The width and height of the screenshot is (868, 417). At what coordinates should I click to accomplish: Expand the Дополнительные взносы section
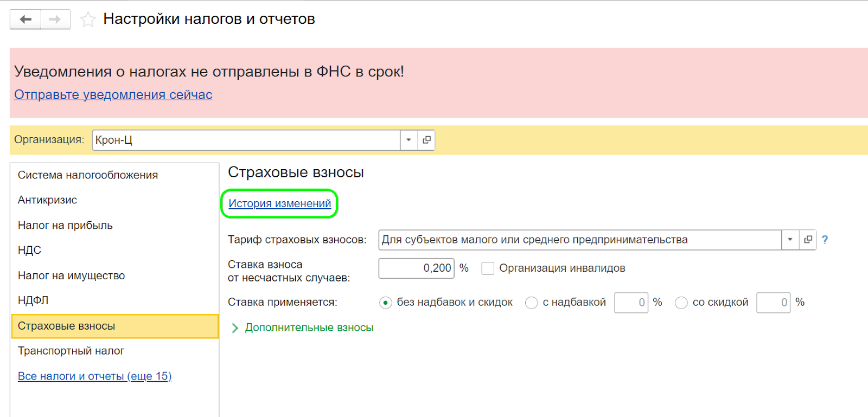303,328
